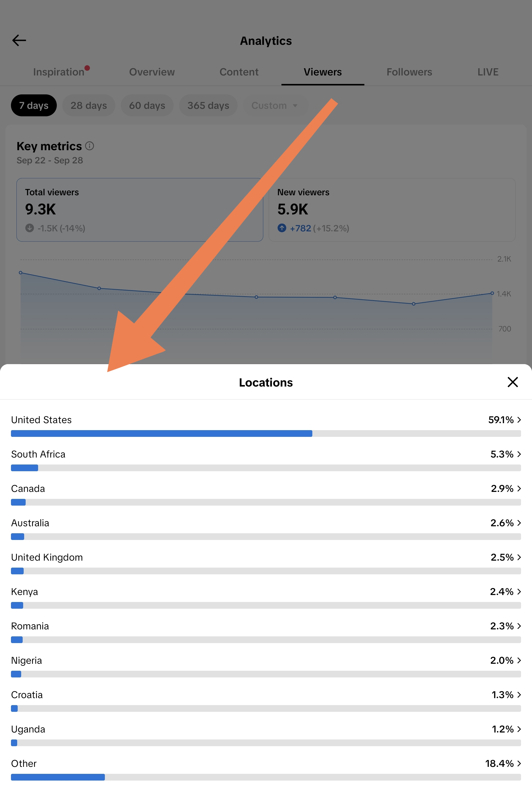Screen dimensions: 532x797
Task: Select the 60 days filter
Action: [x=147, y=106]
